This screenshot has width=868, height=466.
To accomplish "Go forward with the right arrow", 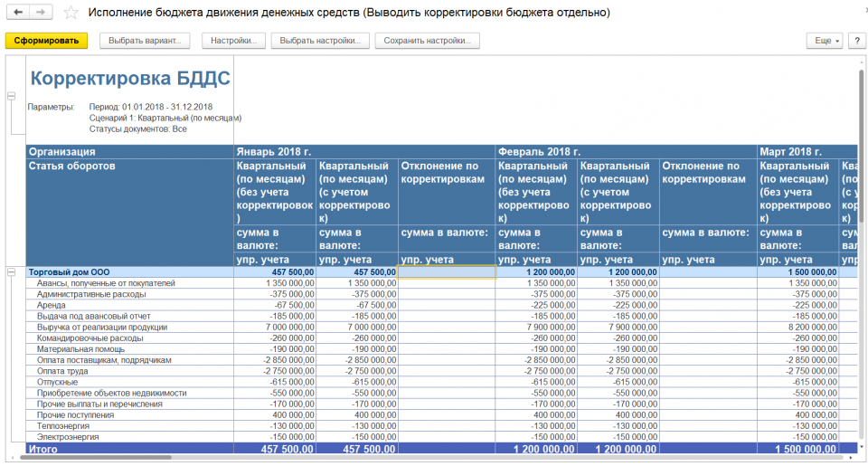I will click(x=41, y=12).
